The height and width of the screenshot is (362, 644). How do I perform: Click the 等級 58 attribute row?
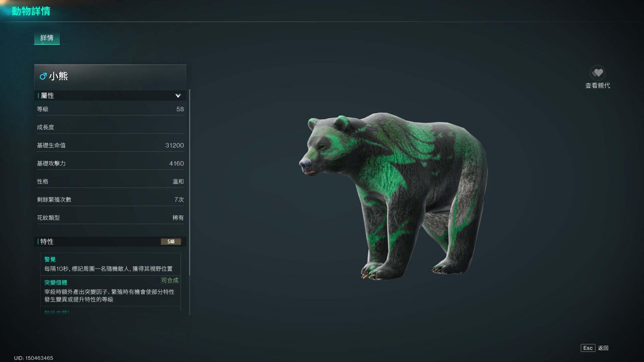(110, 109)
